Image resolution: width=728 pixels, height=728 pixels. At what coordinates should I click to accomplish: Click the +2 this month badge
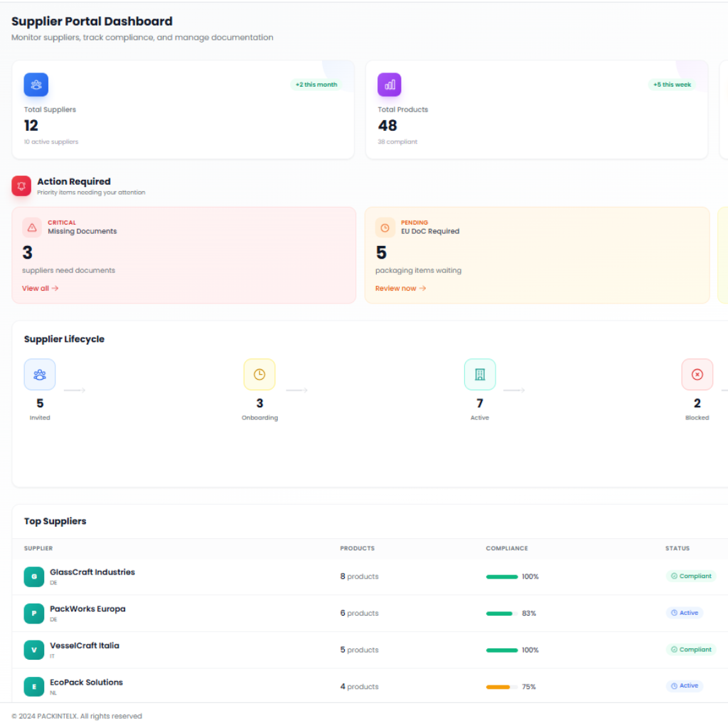pos(316,85)
